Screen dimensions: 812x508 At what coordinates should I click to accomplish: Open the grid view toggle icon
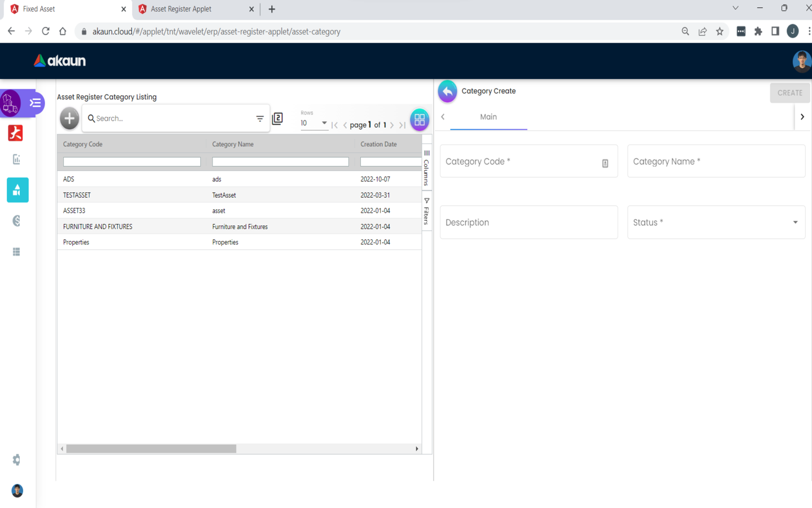419,120
